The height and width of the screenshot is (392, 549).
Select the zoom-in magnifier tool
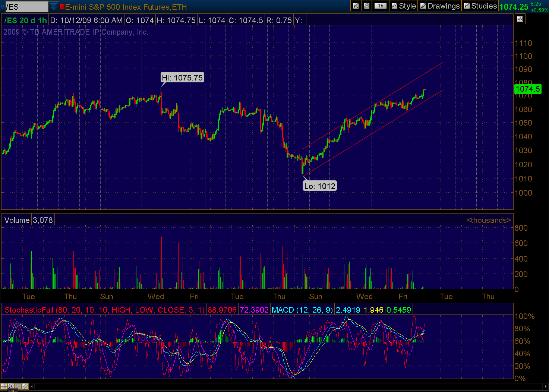tap(11, 386)
